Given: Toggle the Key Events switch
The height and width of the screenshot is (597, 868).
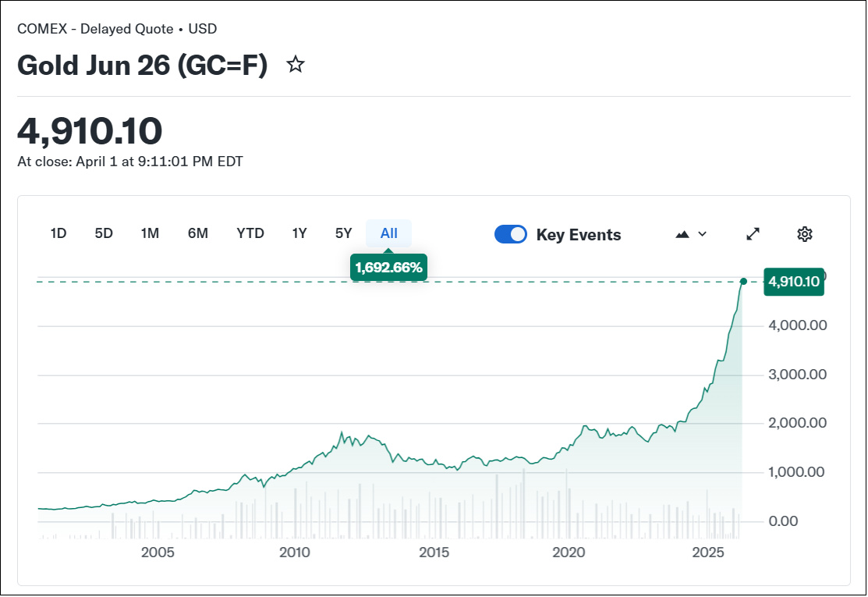Looking at the screenshot, I should point(511,234).
